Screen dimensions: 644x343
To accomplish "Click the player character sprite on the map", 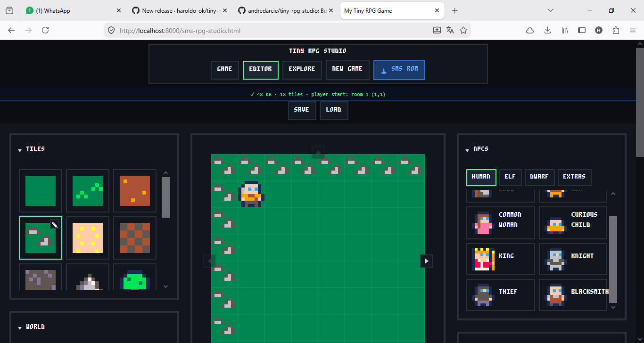I will click(x=251, y=194).
